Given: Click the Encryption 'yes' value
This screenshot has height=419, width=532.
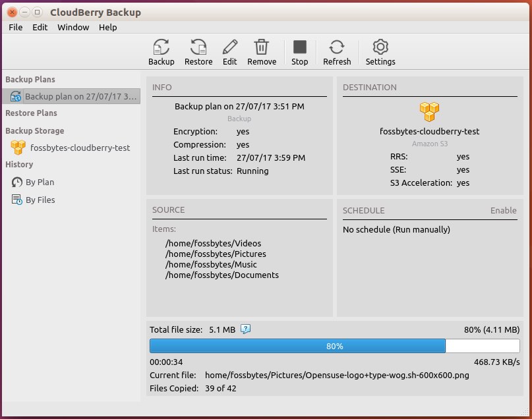Looking at the screenshot, I should [243, 132].
